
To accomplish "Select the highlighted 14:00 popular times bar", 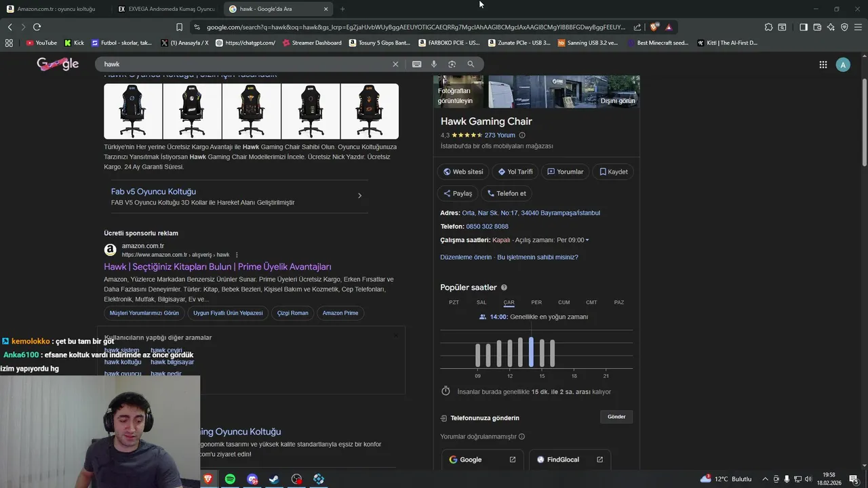I will tap(531, 352).
